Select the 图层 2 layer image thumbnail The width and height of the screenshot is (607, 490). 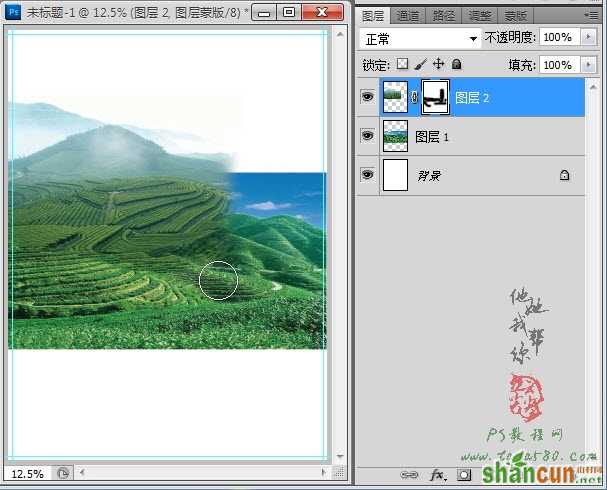pyautogui.click(x=395, y=97)
